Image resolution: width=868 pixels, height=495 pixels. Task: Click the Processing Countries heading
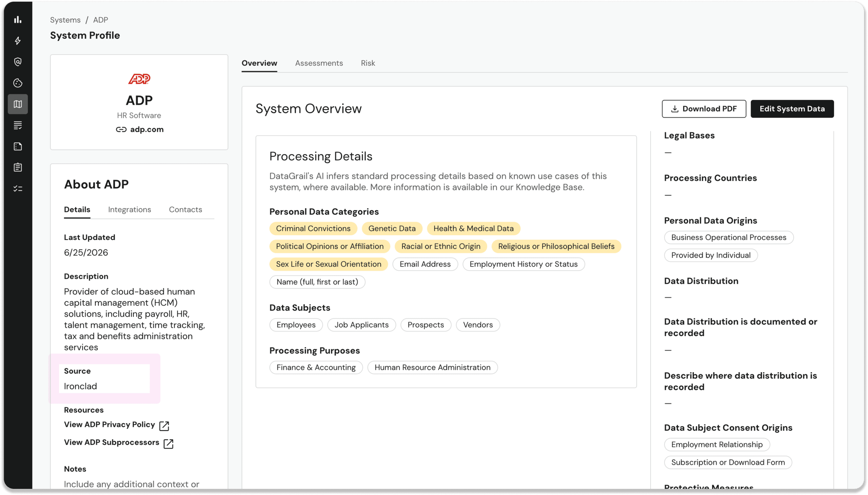tap(710, 178)
